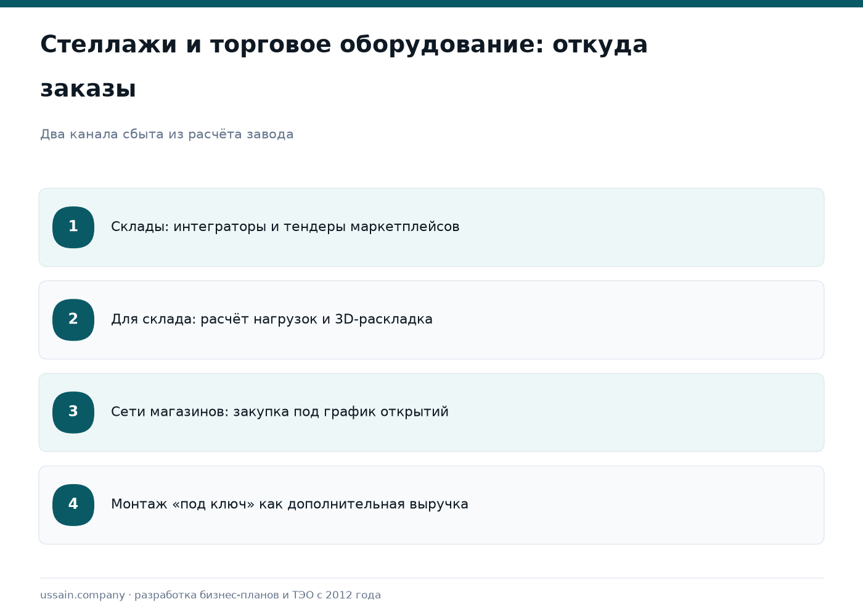Select text 'Для склада: расчёт нагрузок и 3D-раскладка'
This screenshot has width=863, height=616.
pos(272,319)
